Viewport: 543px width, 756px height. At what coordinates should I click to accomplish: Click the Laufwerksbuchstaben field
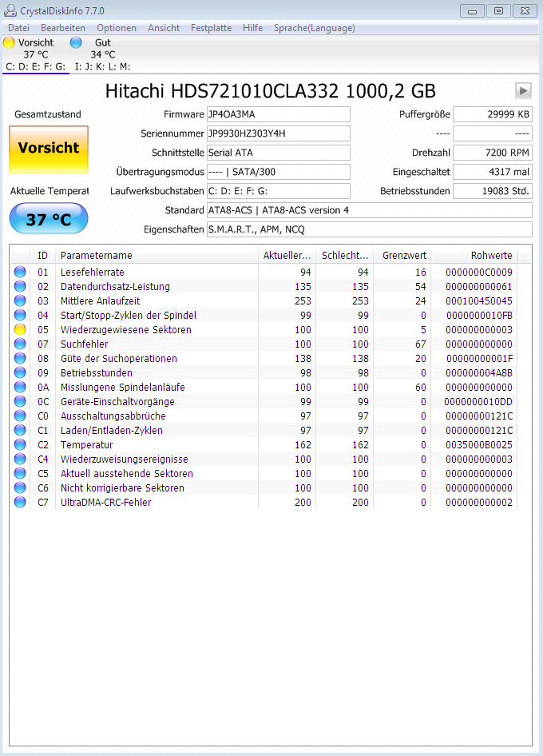(279, 191)
